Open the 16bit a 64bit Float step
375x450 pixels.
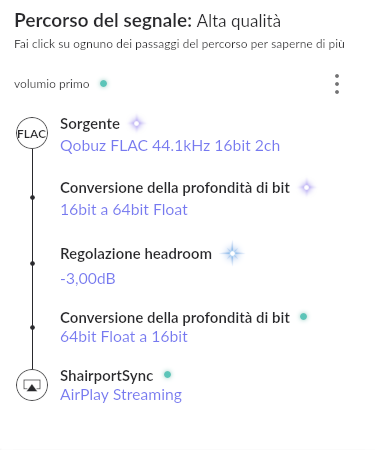124,210
